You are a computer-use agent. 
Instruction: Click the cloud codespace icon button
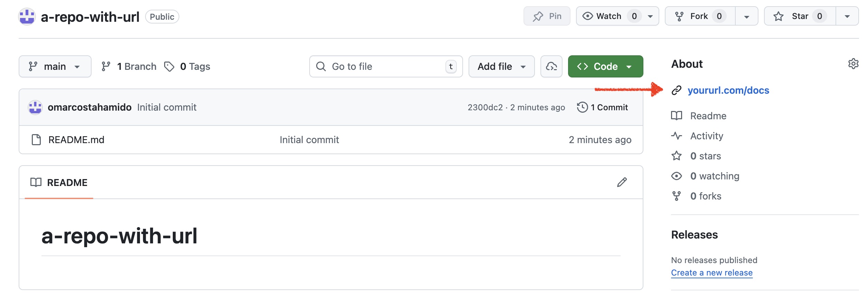coord(551,66)
